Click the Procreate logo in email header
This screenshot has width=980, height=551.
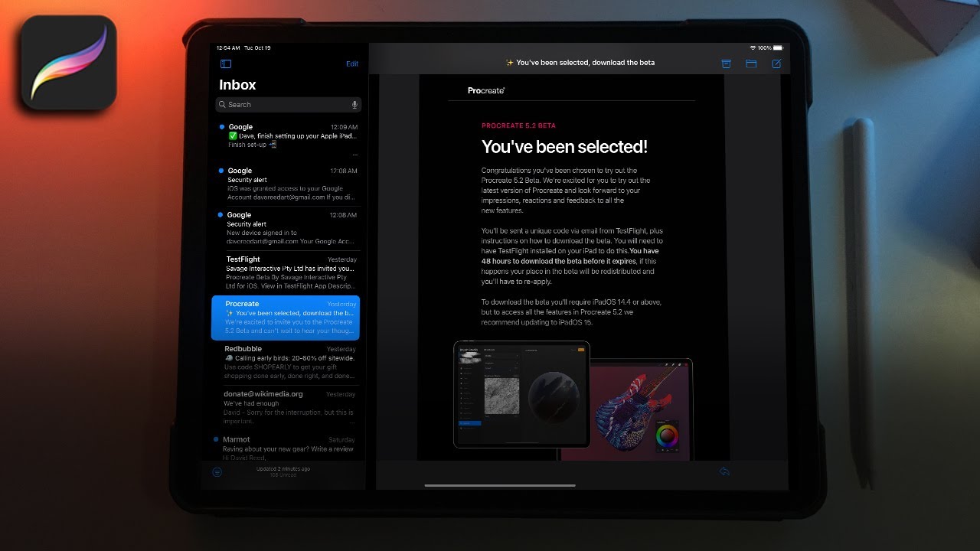486,90
